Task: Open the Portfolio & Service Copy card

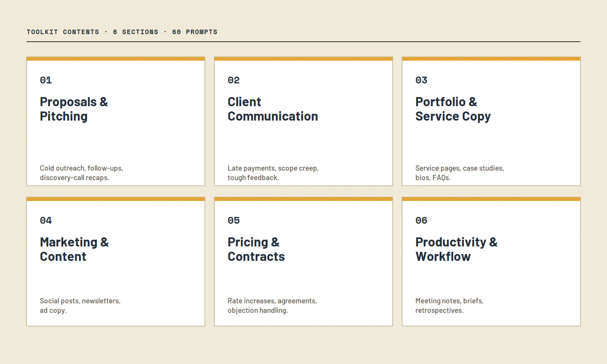Action: coord(491,121)
